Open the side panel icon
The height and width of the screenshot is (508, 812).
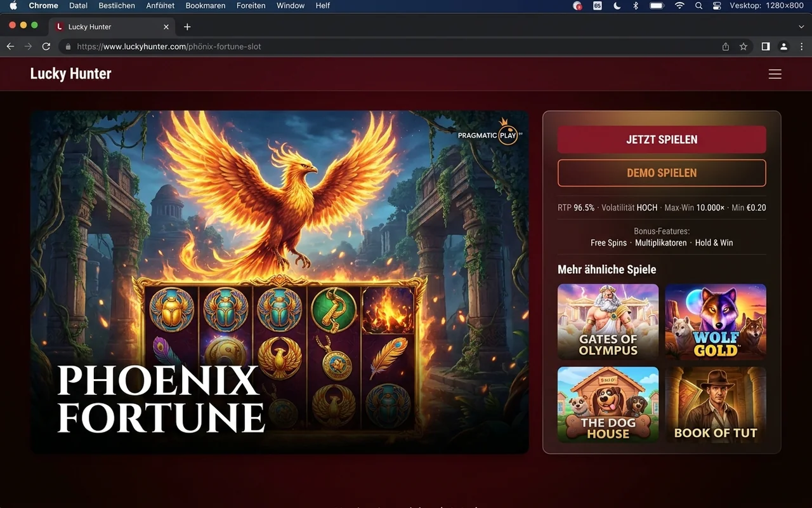766,46
